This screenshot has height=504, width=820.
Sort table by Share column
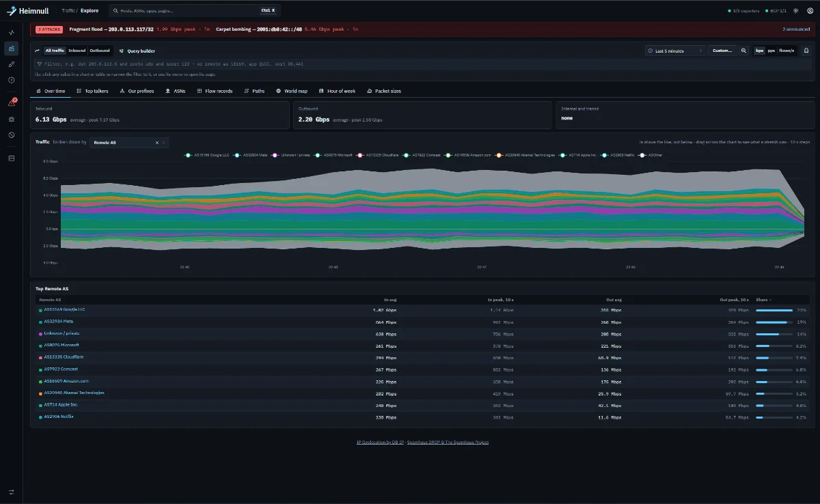pyautogui.click(x=764, y=300)
